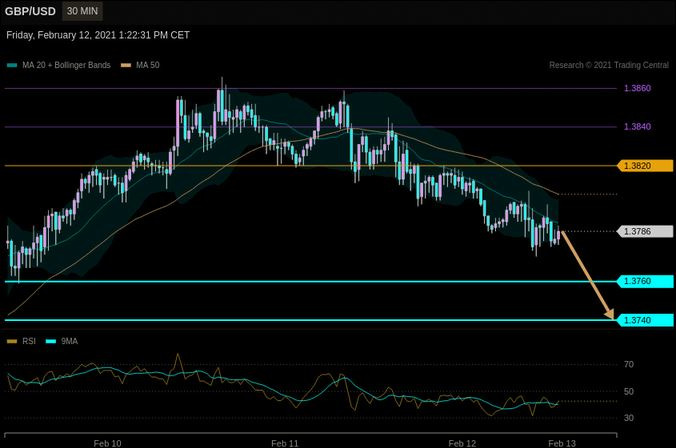Click the RSI 50 level label
The image size is (676, 448).
pos(629,392)
